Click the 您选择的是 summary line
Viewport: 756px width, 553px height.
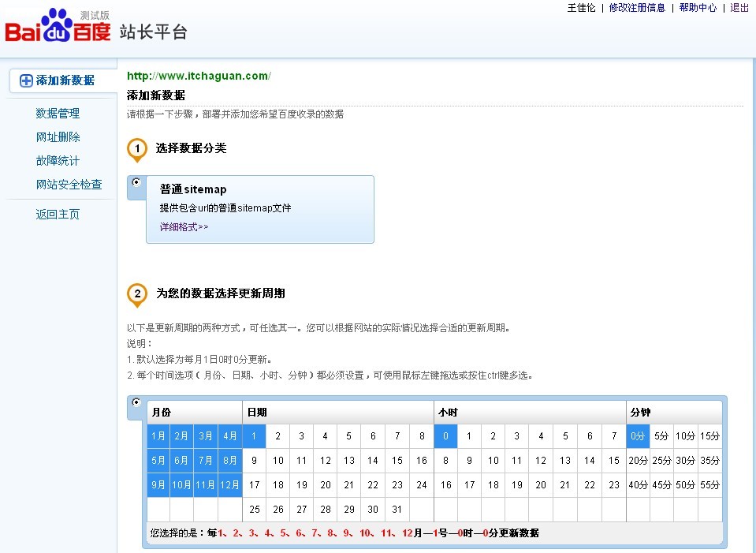click(344, 533)
